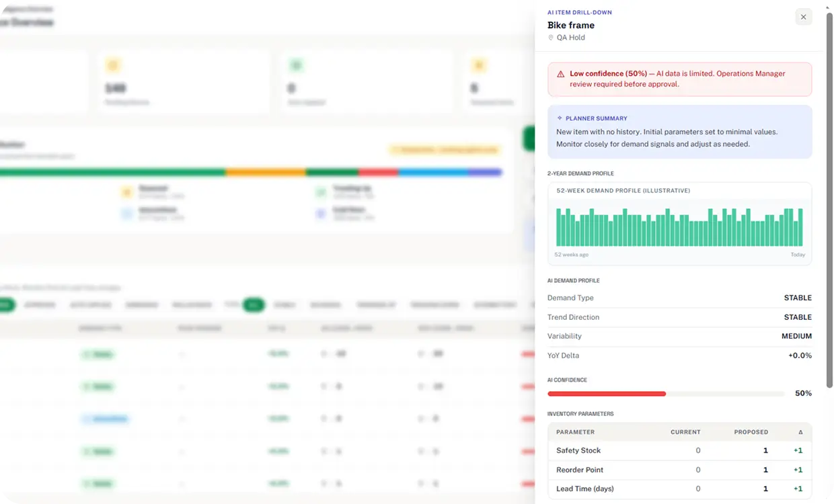Click the Δ delta column header

(x=800, y=432)
